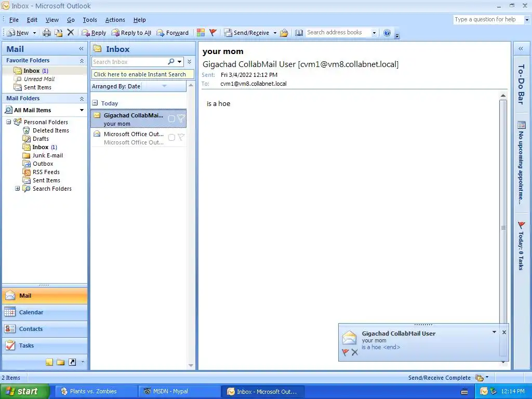Click the Notes icon in navigation pane
532x399 pixels.
point(49,362)
